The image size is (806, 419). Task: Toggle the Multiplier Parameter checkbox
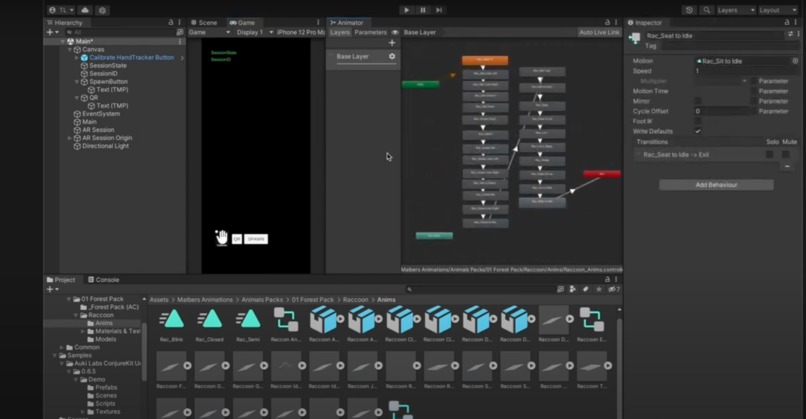pyautogui.click(x=753, y=81)
